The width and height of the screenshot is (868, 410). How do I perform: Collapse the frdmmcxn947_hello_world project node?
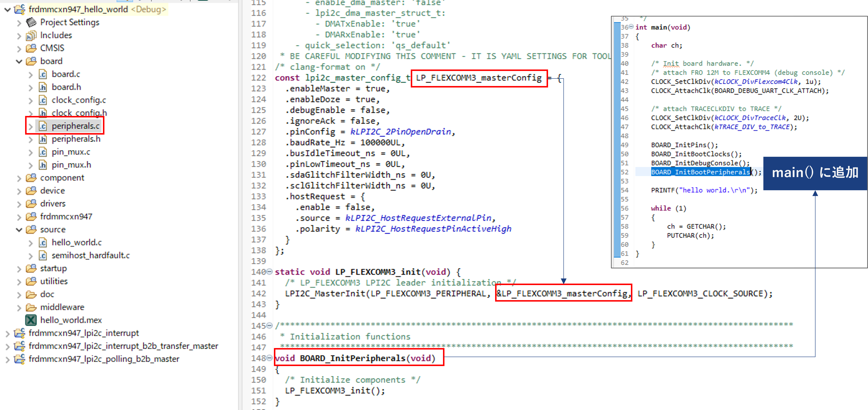pos(7,9)
